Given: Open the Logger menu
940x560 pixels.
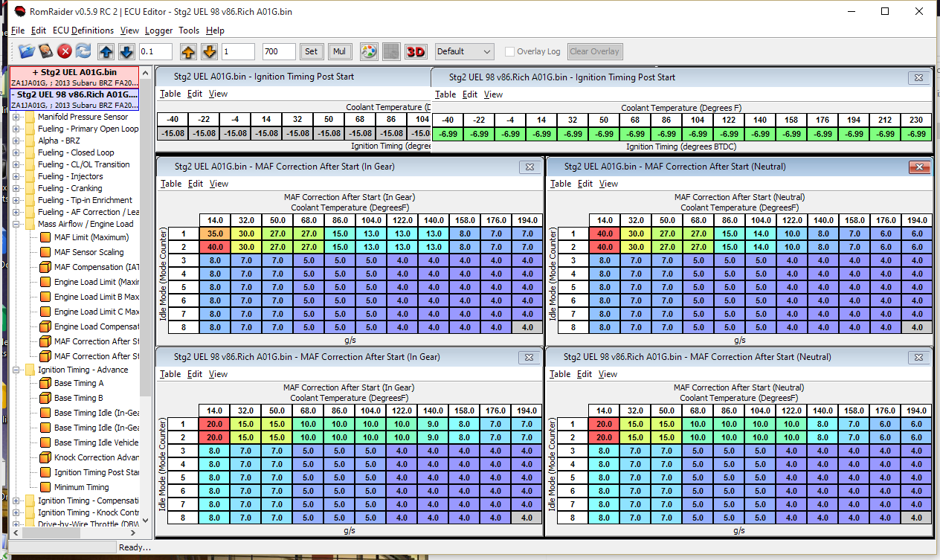Looking at the screenshot, I should tap(158, 30).
